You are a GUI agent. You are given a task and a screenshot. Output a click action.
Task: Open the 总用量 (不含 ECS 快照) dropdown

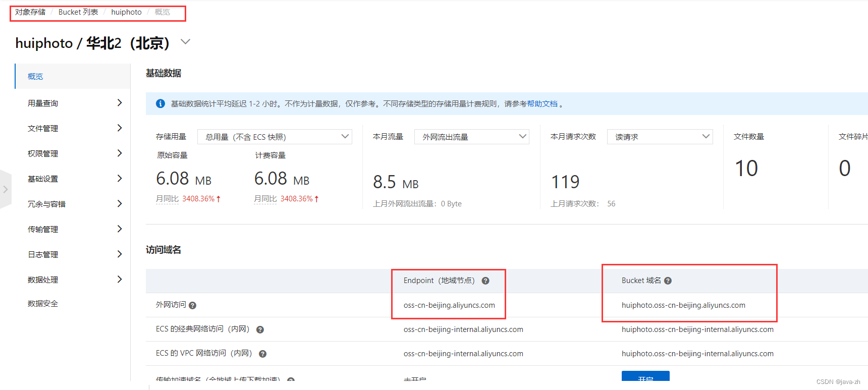pyautogui.click(x=275, y=137)
